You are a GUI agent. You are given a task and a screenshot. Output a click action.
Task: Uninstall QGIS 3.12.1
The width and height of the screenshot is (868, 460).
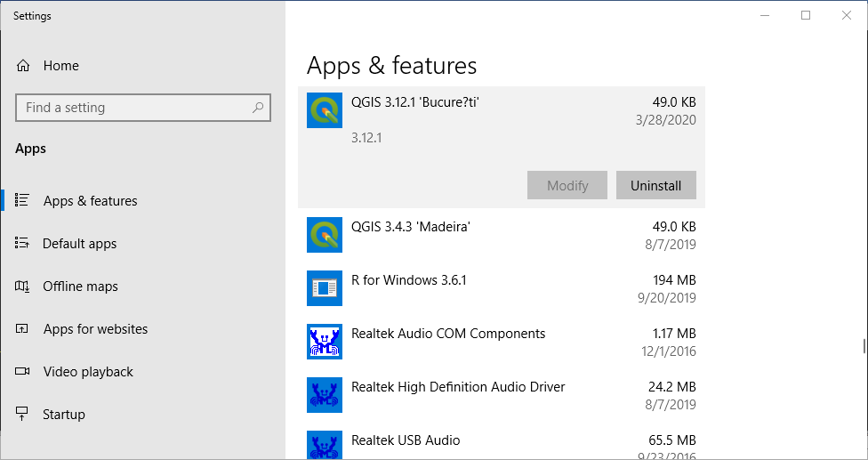coord(656,185)
